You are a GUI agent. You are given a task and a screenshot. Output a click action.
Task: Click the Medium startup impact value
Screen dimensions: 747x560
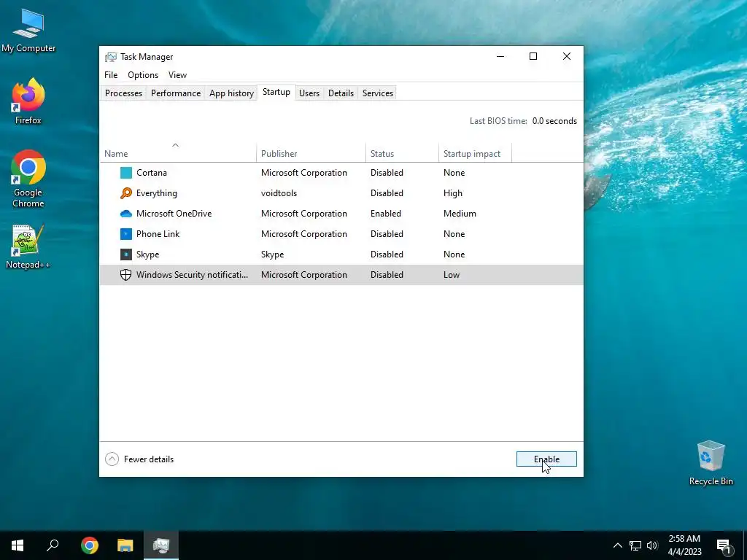click(460, 214)
